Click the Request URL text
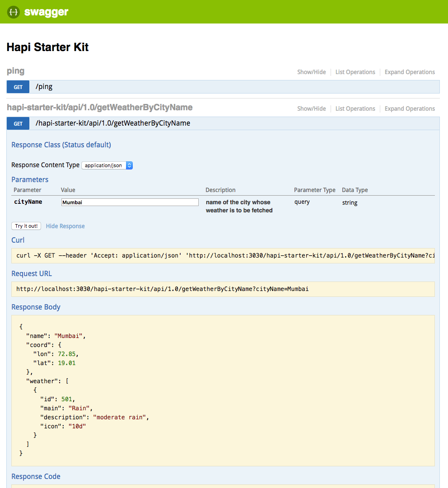Viewport: 448px width, 488px height. (163, 289)
